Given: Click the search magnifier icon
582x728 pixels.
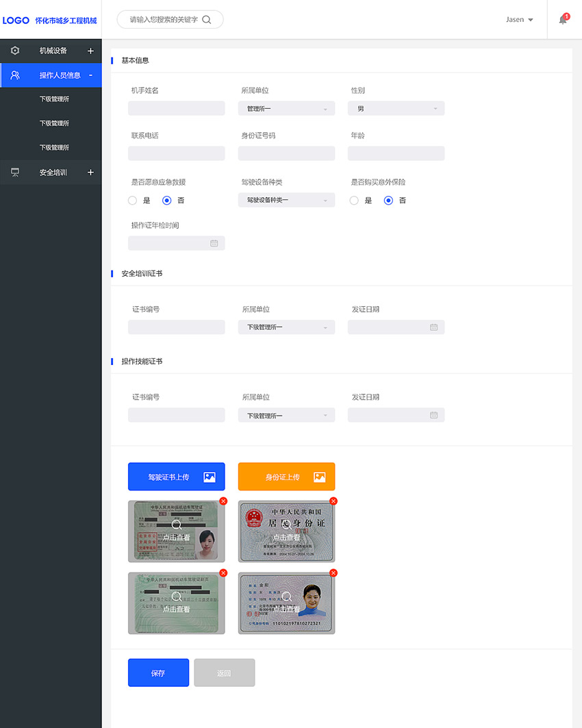Looking at the screenshot, I should click(x=207, y=20).
